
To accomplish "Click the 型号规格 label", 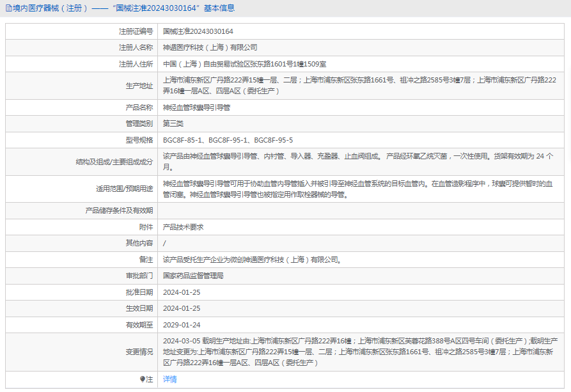I will [139, 140].
